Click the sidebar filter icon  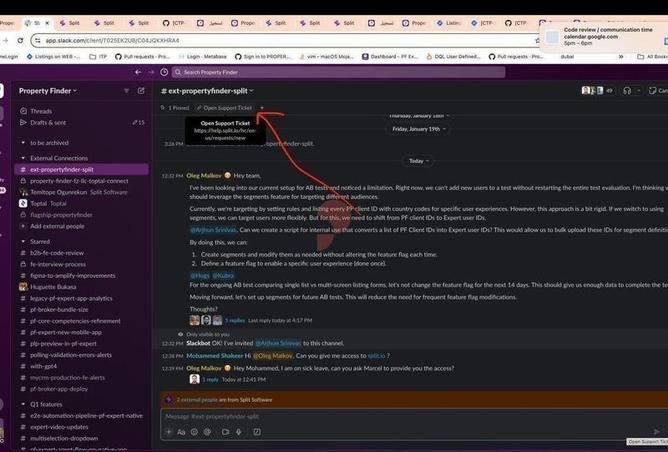pyautogui.click(x=127, y=91)
